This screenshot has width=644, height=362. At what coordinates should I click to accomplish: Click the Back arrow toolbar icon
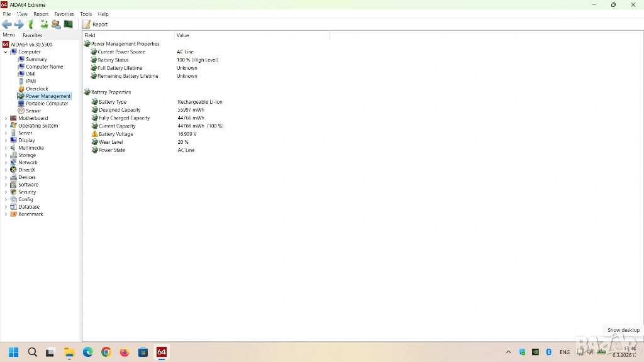[7, 25]
